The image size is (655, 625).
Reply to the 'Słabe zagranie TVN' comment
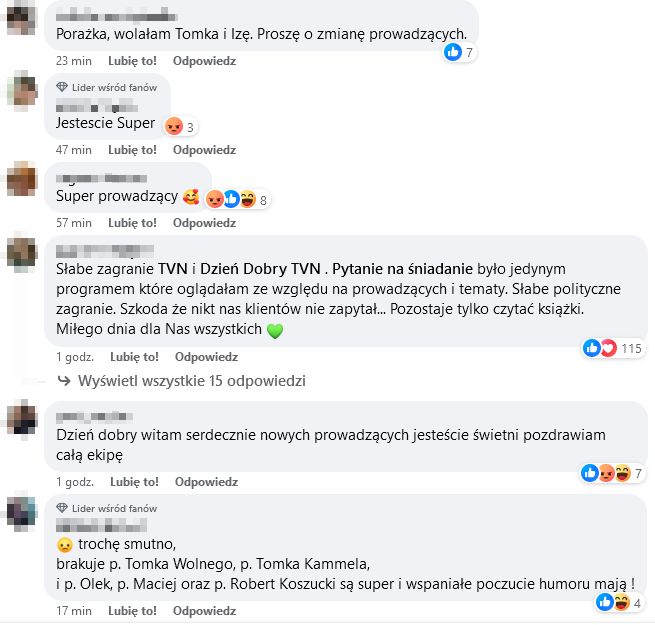tap(204, 357)
